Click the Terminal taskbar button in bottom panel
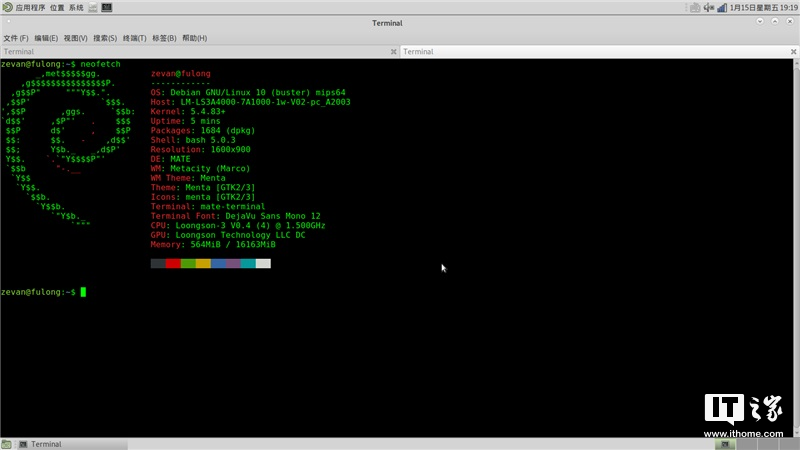Image resolution: width=800 pixels, height=450 pixels. 71,444
